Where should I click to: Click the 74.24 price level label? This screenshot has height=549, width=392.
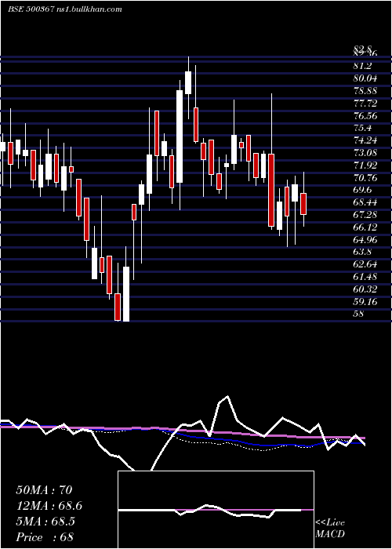point(365,140)
